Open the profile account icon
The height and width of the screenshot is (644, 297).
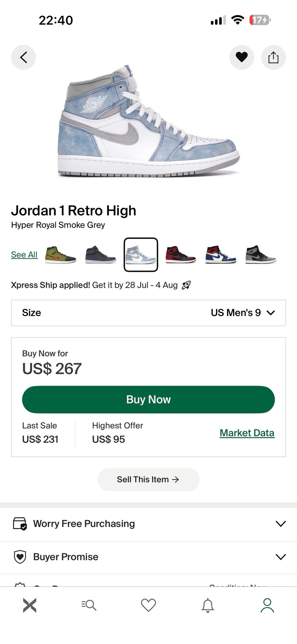point(267,605)
